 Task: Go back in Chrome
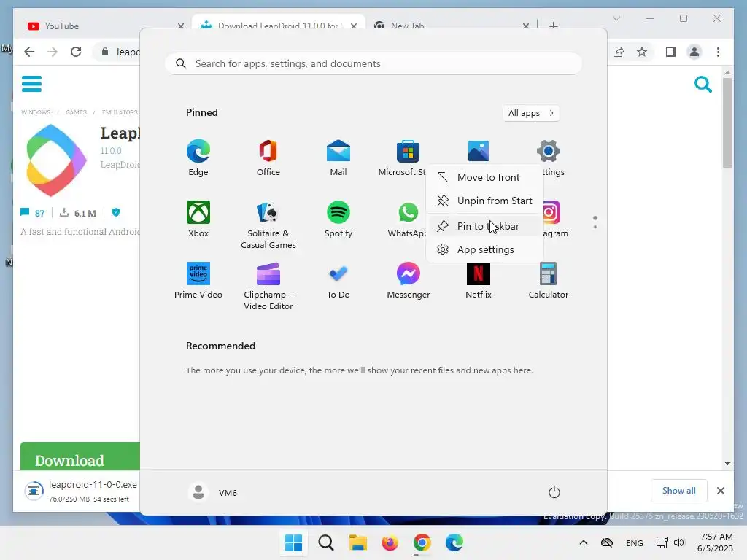coord(29,52)
